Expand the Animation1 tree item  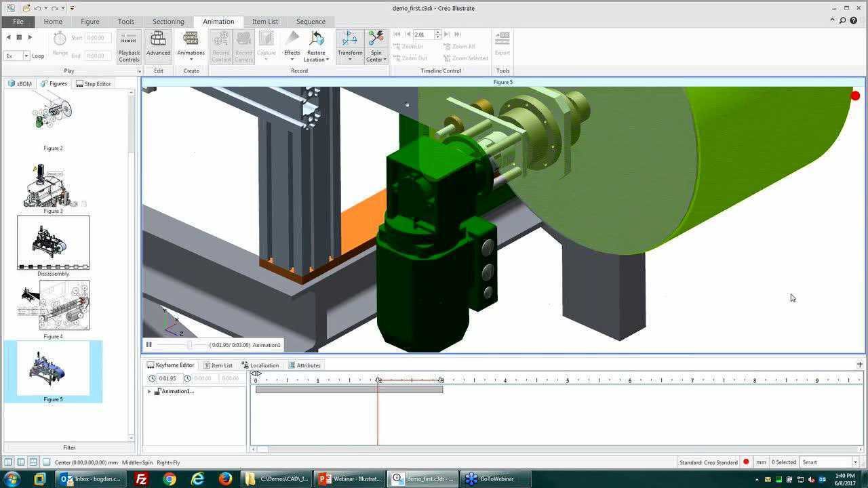149,392
